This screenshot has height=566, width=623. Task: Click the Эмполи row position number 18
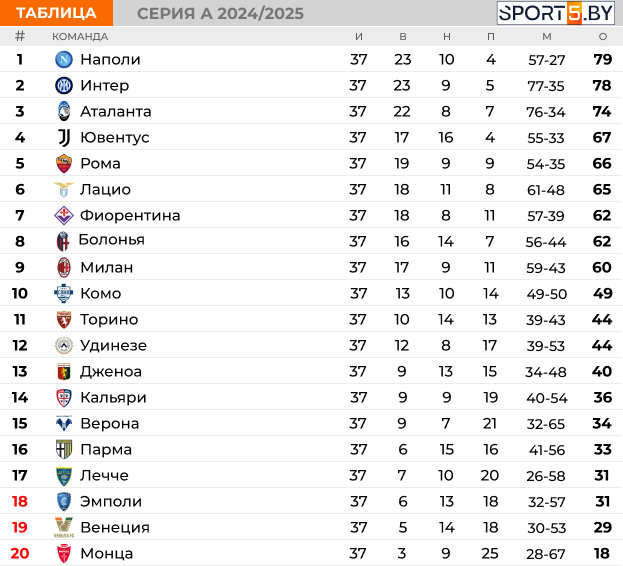tap(19, 501)
